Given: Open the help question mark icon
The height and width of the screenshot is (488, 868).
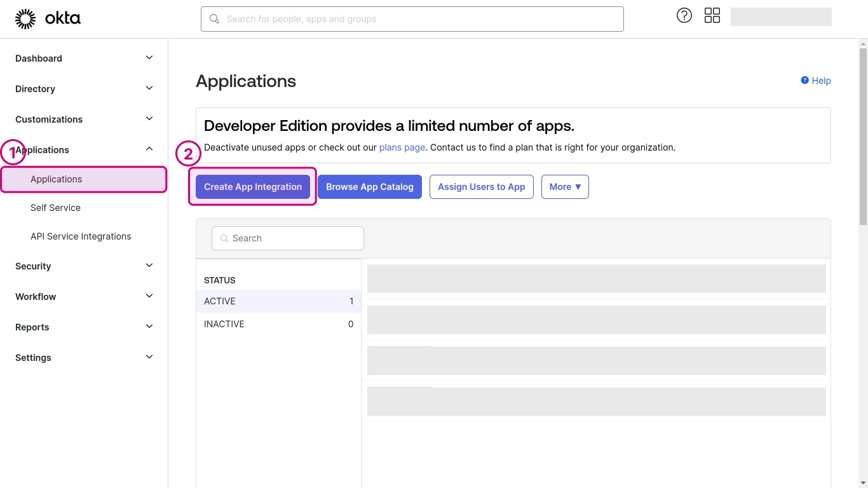Looking at the screenshot, I should (684, 16).
